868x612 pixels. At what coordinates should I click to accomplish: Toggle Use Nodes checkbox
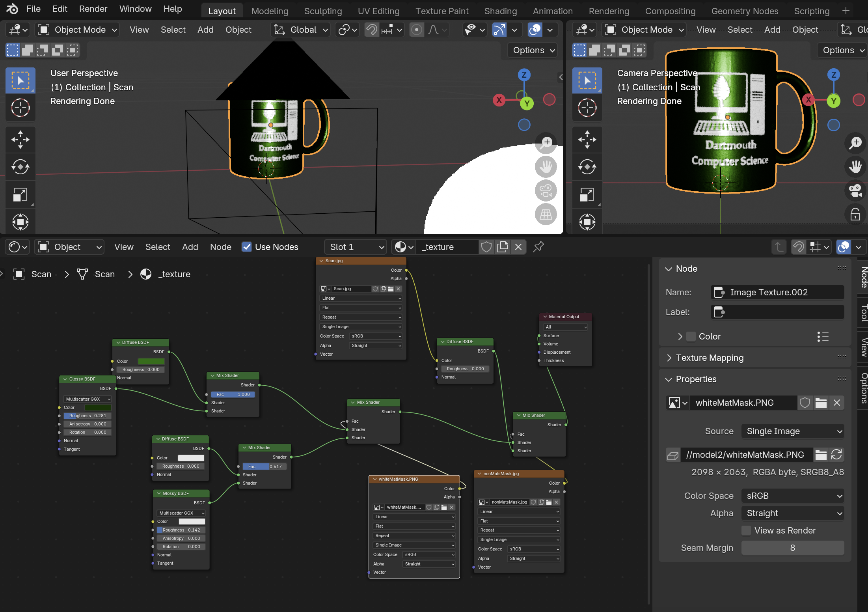(x=247, y=247)
